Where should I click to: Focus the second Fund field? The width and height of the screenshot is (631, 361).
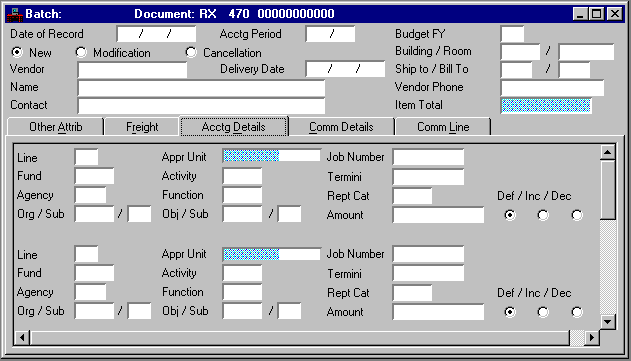pos(95,273)
